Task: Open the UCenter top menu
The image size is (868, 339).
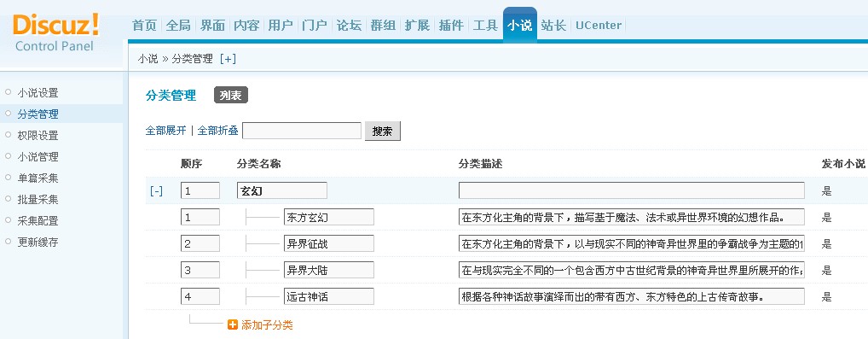Action: point(599,25)
